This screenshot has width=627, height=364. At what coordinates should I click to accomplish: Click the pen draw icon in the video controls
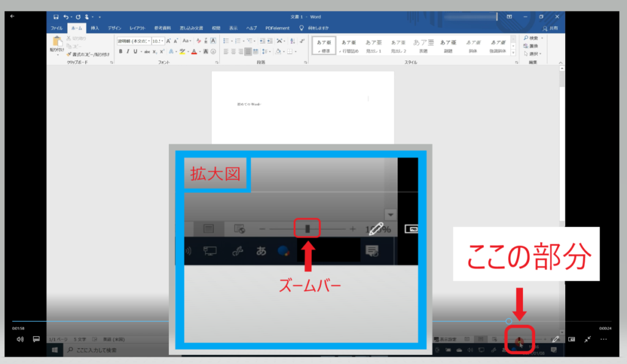555,338
